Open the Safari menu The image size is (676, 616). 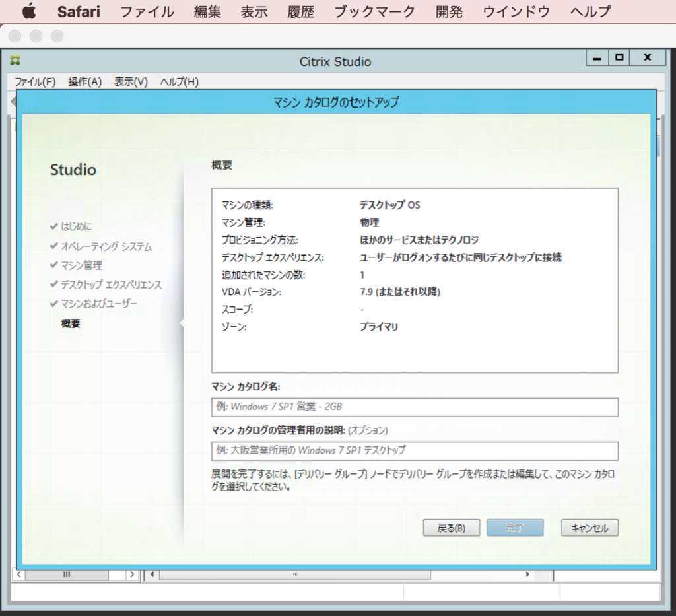79,12
